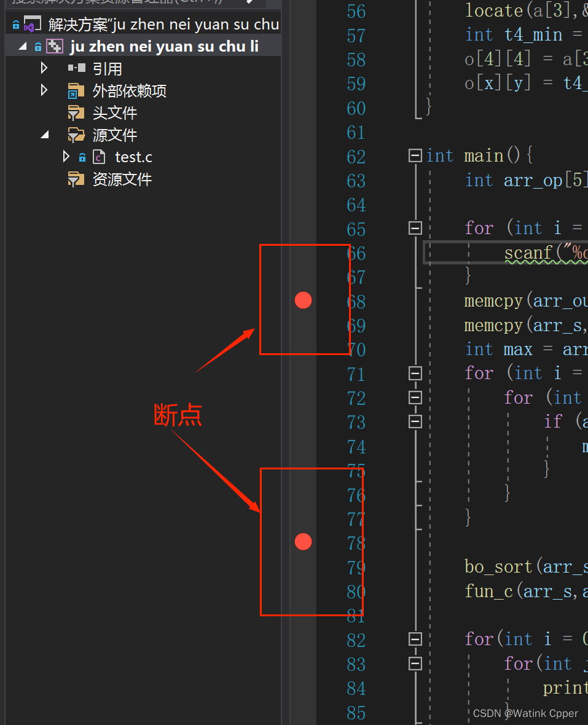Select the 资源文件 folder
The width and height of the screenshot is (588, 725).
click(x=122, y=179)
